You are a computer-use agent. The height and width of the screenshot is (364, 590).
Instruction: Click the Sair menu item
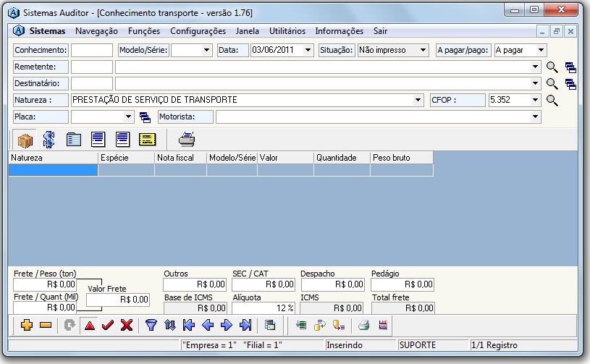coord(380,31)
